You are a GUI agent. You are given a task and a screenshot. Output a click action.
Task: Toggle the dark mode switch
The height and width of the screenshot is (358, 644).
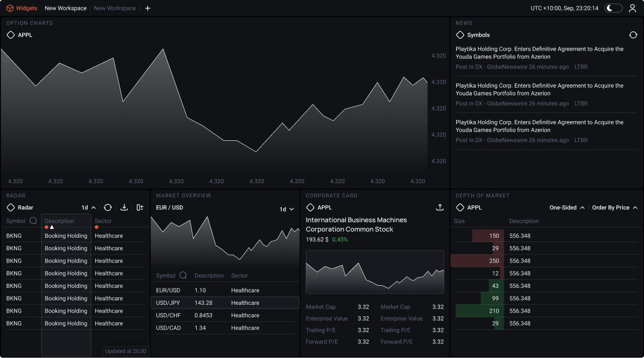point(614,8)
